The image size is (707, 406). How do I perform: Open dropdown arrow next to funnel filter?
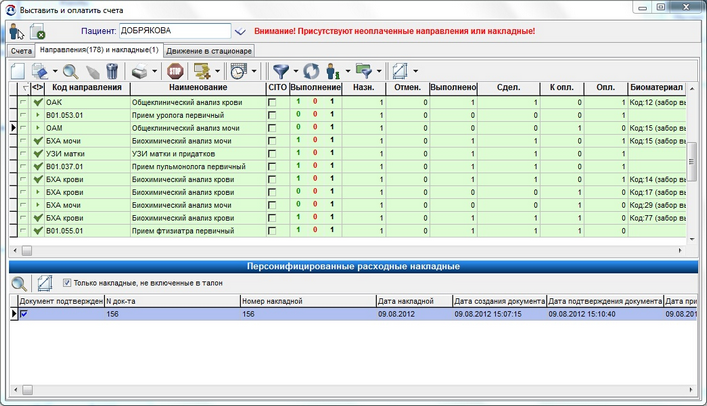(x=296, y=71)
